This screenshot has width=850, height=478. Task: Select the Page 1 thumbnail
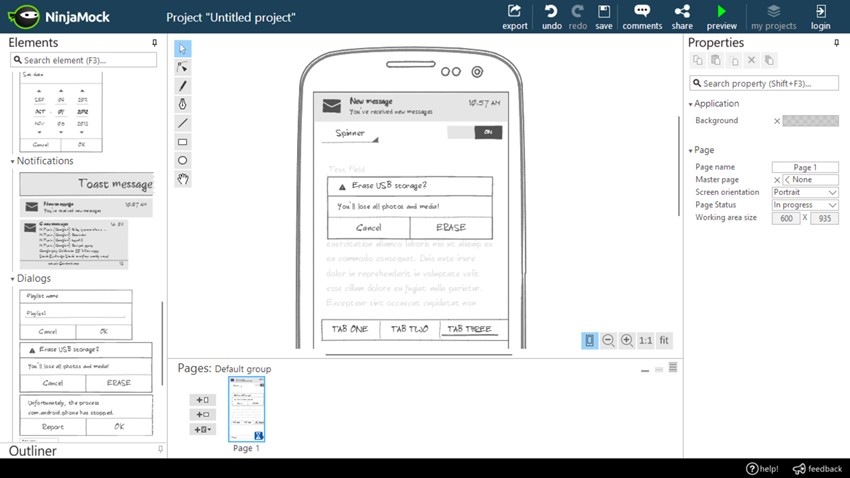click(246, 409)
